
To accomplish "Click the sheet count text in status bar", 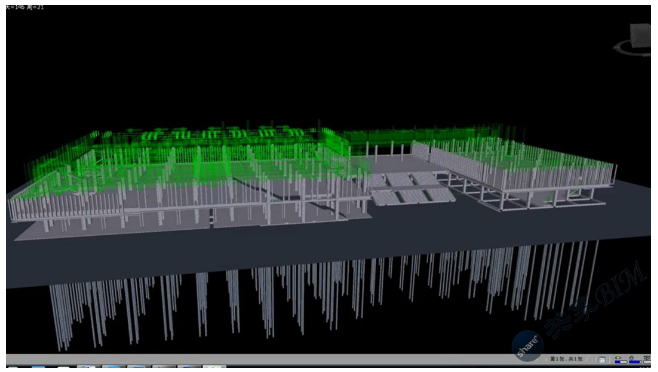I will coord(566,359).
